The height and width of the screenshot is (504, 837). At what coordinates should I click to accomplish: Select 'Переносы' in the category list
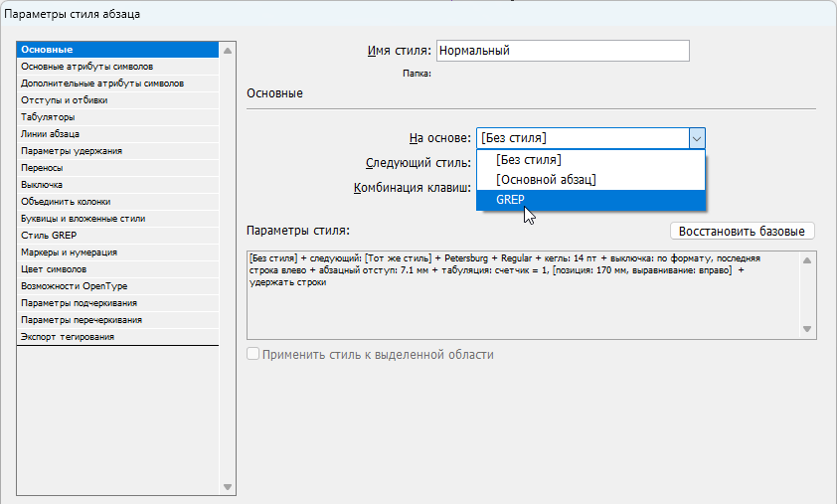coord(42,168)
